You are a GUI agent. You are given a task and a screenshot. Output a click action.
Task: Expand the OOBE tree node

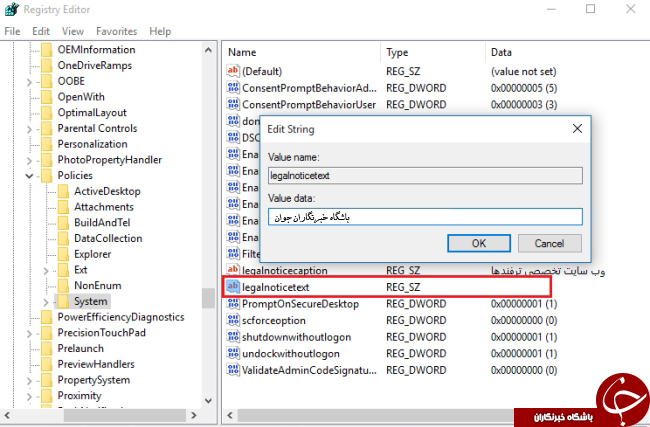tap(29, 82)
